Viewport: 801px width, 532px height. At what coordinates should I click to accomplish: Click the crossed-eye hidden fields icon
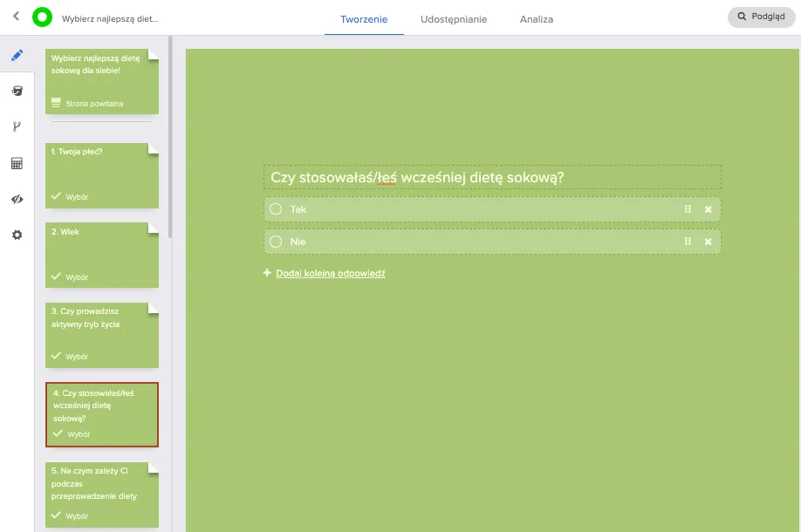click(17, 199)
